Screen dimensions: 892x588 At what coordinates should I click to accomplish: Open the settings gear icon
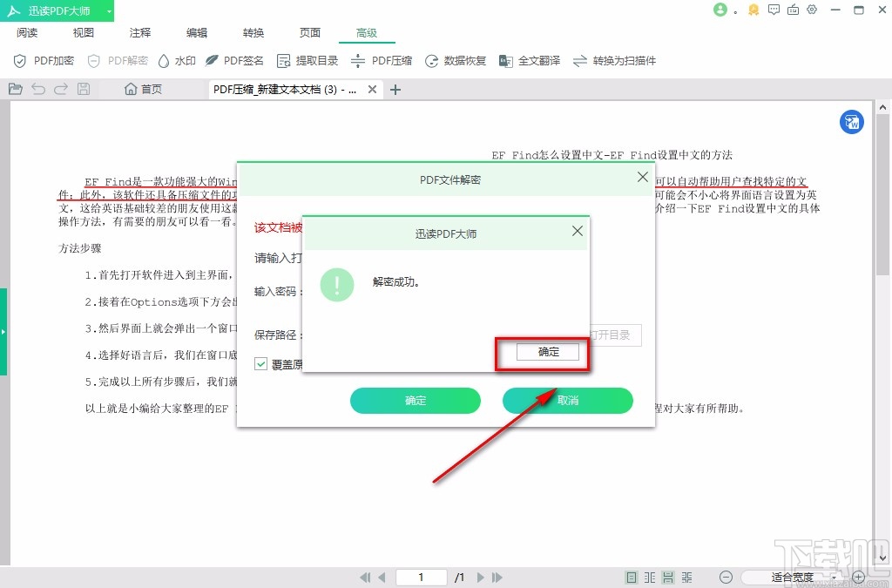pos(812,10)
